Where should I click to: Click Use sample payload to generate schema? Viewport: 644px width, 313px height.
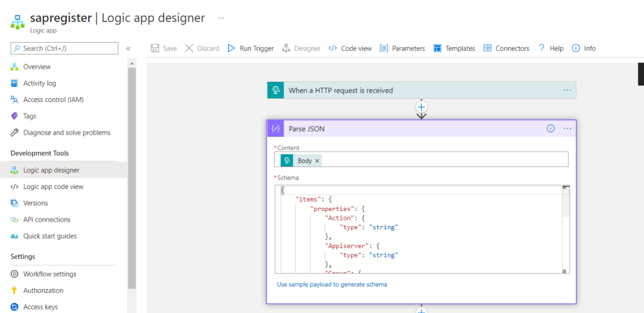332,284
